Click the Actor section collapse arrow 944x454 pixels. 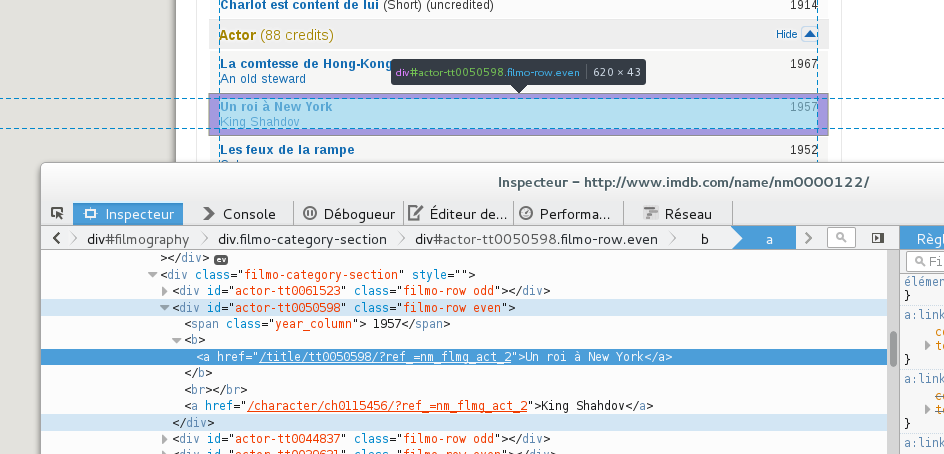pos(810,34)
